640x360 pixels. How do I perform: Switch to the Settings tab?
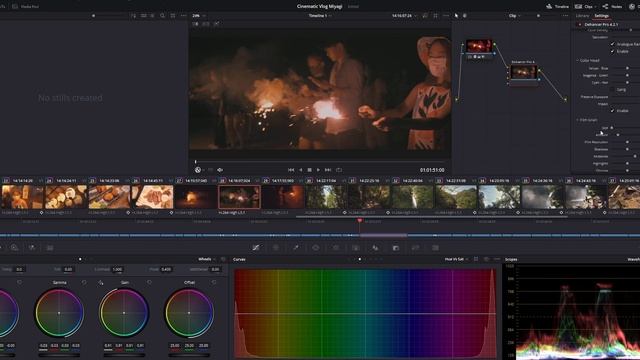tap(601, 16)
